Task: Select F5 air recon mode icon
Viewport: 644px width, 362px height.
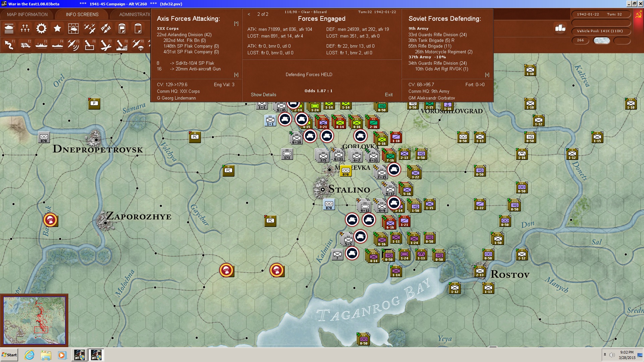Action: tap(73, 45)
